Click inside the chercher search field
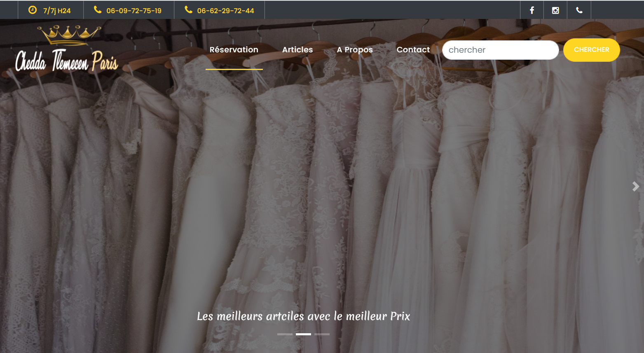 (500, 50)
